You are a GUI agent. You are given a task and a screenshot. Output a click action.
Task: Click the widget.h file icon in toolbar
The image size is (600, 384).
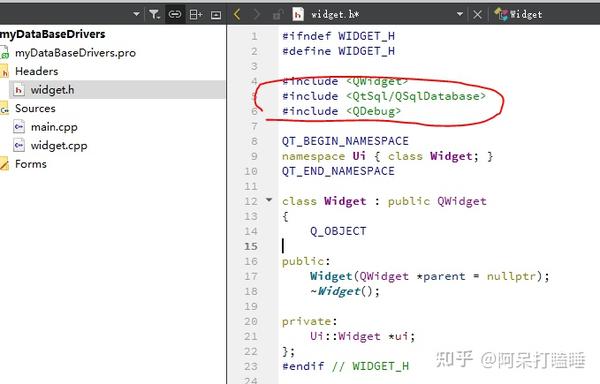298,15
